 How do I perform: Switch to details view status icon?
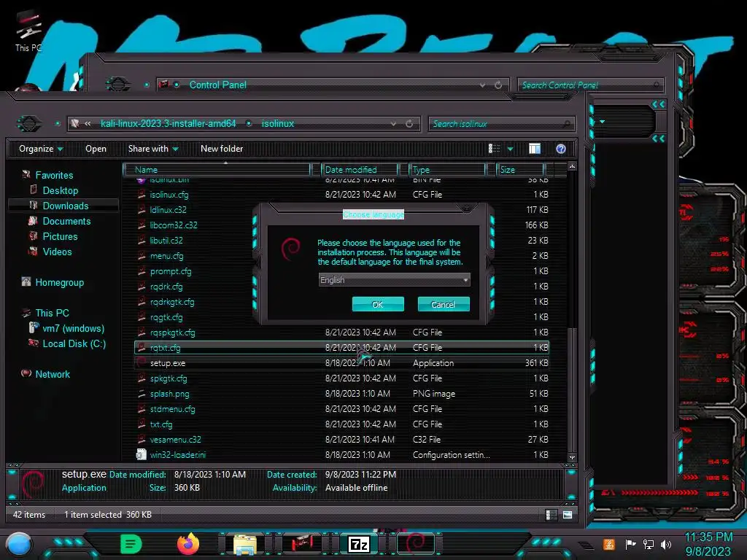click(551, 515)
